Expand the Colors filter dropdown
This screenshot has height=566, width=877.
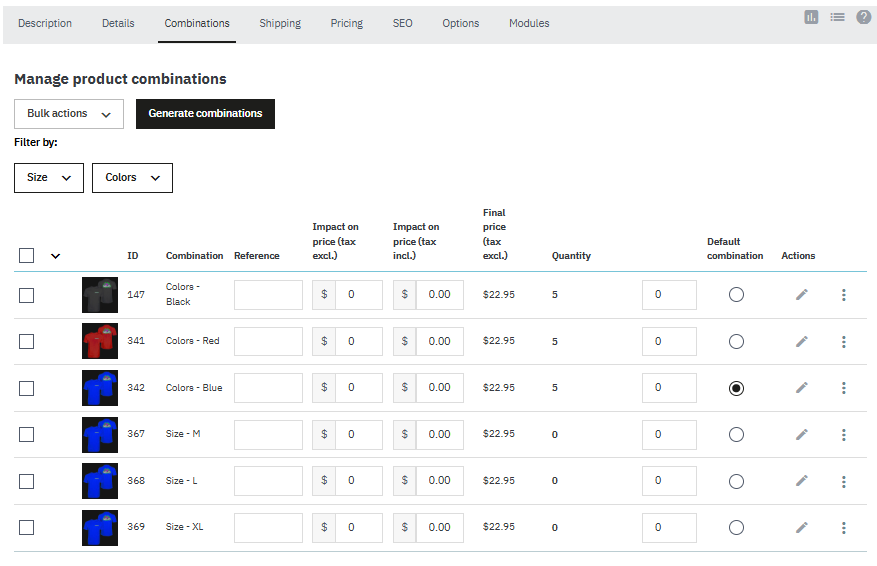pos(132,178)
